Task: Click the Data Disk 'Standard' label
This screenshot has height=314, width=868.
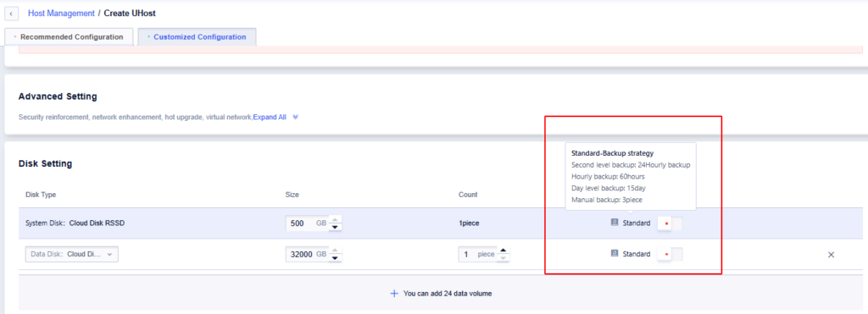Action: pos(637,254)
